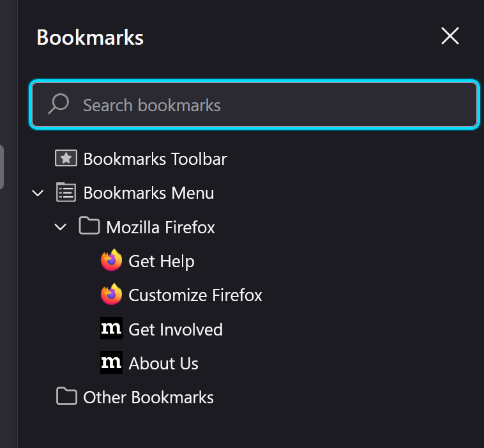Screen dimensions: 484x448
Task: Click the Bookmarks Toolbar star icon
Action: coord(66,158)
